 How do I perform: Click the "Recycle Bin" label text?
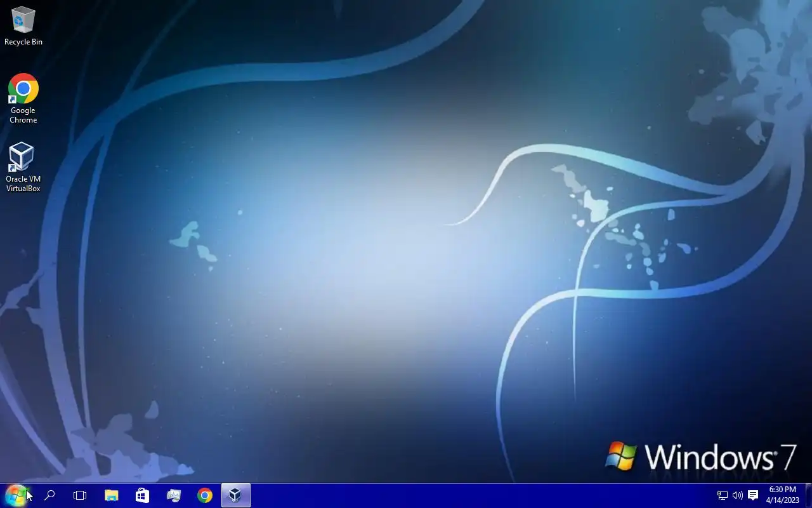pos(23,42)
